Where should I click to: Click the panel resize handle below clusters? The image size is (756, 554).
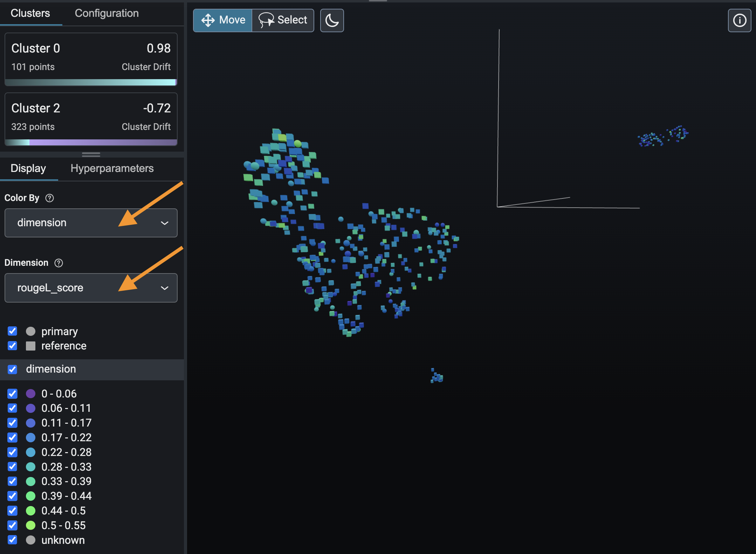pos(91,154)
